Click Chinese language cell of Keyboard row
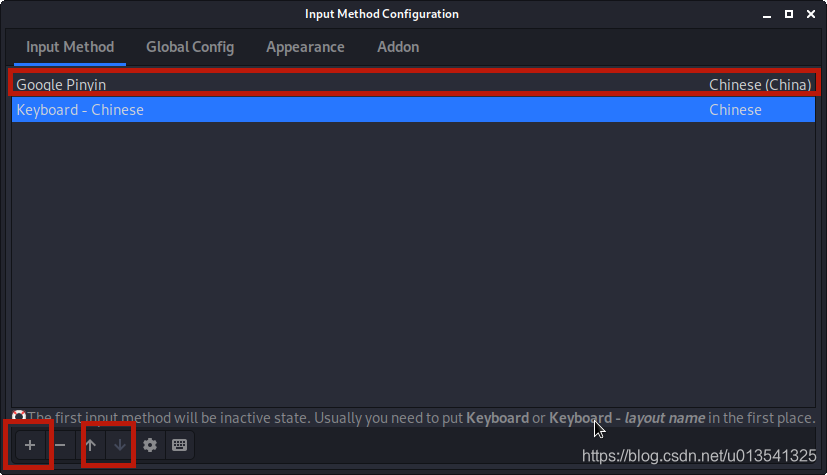This screenshot has height=475, width=827. 735,110
